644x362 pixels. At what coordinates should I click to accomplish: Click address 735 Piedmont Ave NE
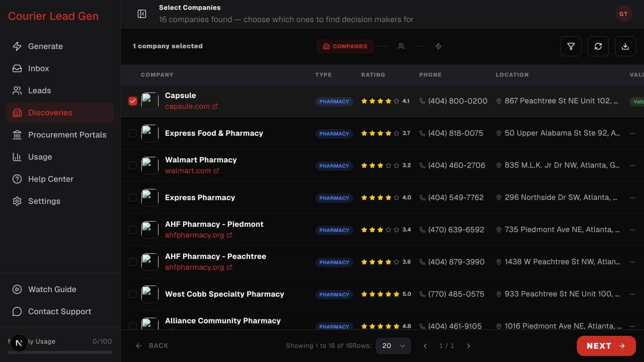pos(562,230)
